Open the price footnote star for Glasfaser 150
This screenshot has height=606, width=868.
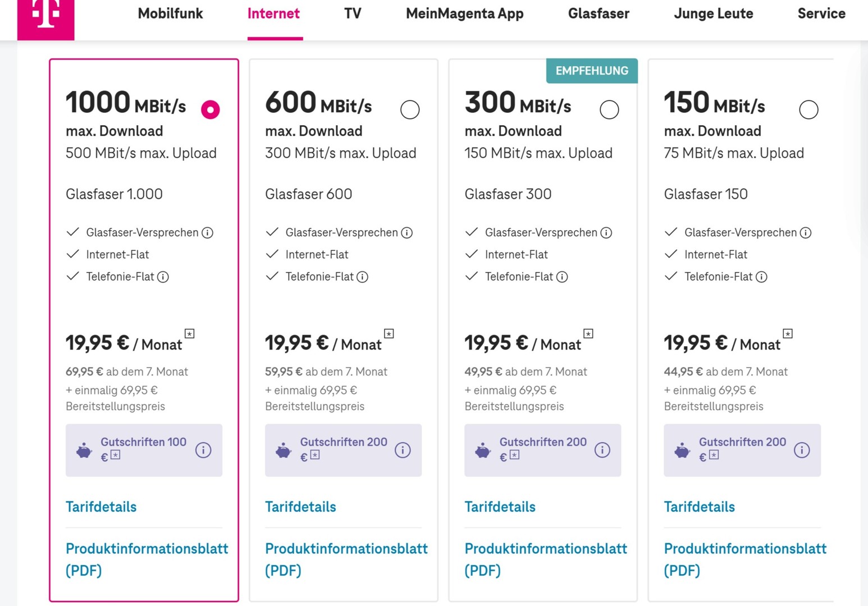(x=788, y=334)
